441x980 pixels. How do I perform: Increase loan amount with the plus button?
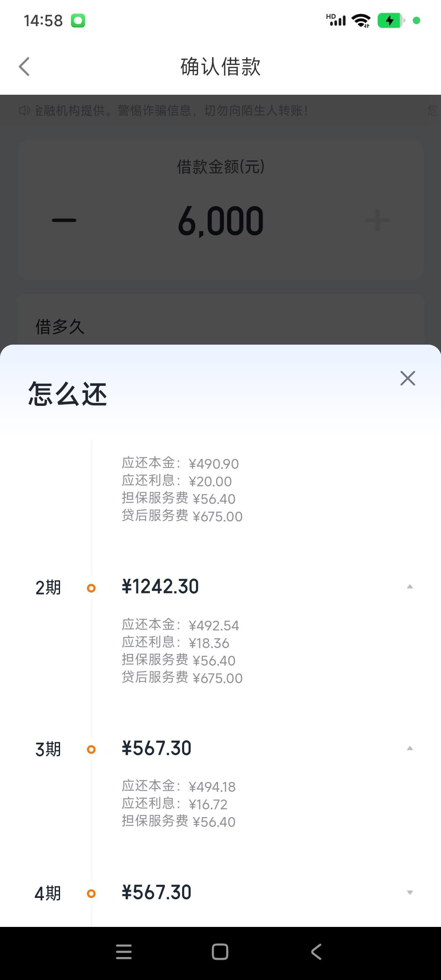click(x=377, y=220)
